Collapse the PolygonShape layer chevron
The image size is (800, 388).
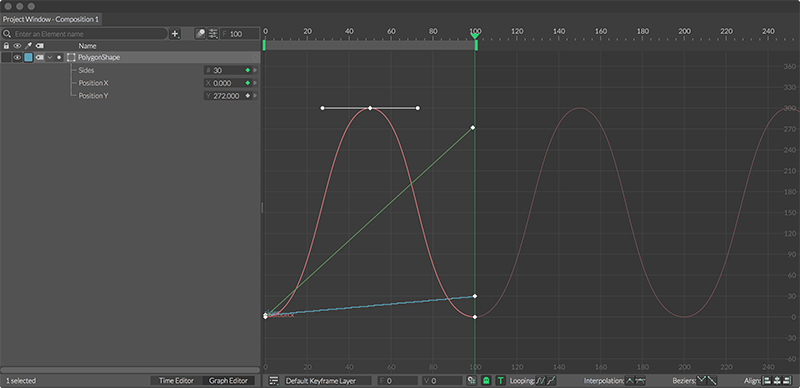(x=49, y=58)
